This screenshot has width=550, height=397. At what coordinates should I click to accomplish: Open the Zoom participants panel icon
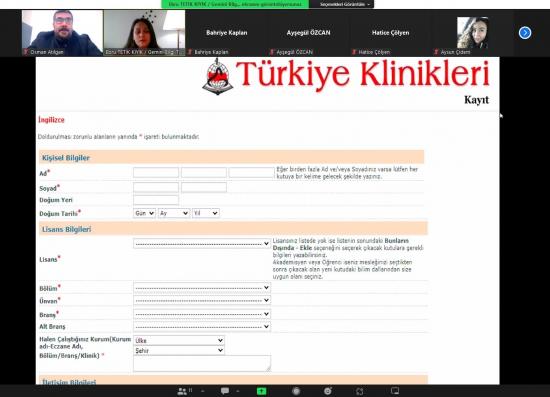(x=183, y=391)
